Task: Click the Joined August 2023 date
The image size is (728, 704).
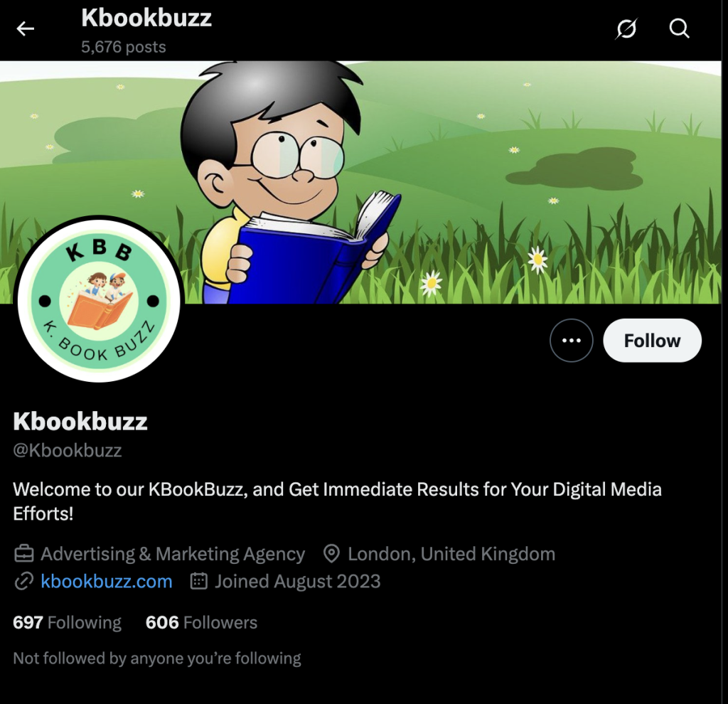Action: [298, 582]
